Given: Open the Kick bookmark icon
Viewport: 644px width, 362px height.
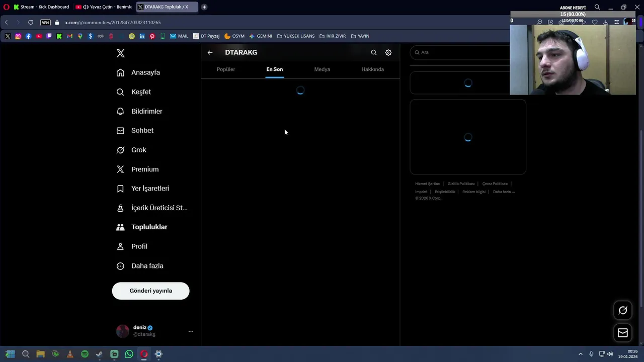Looking at the screenshot, I should (59, 36).
